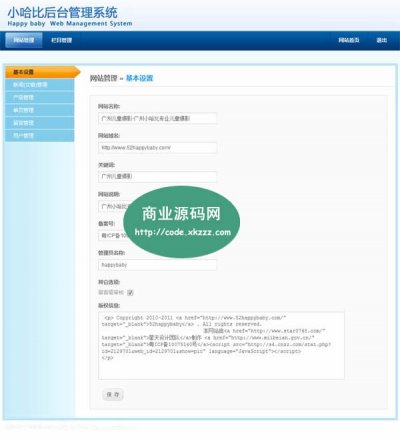Click inside the copyright HTML textarea
The height and width of the screenshot is (442, 400).
point(221,346)
